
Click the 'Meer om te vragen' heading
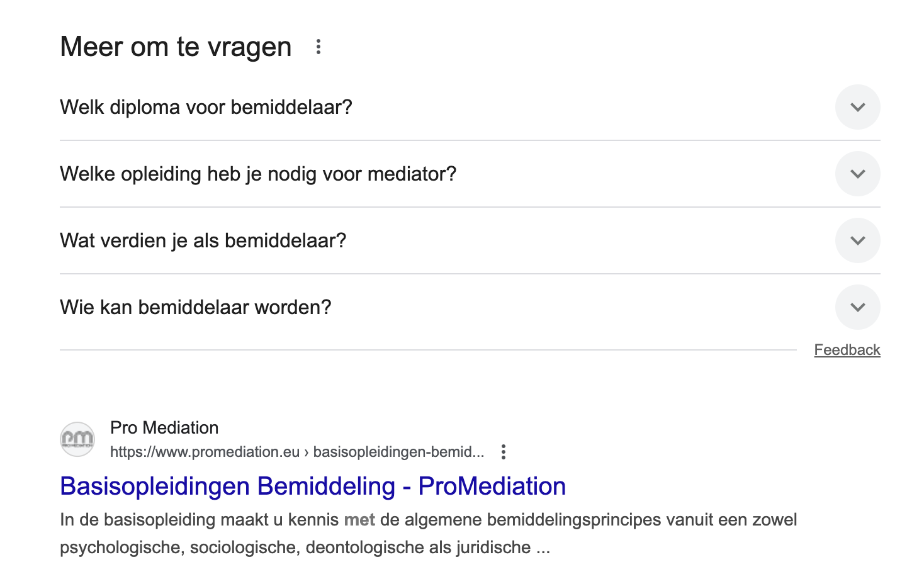click(x=175, y=46)
